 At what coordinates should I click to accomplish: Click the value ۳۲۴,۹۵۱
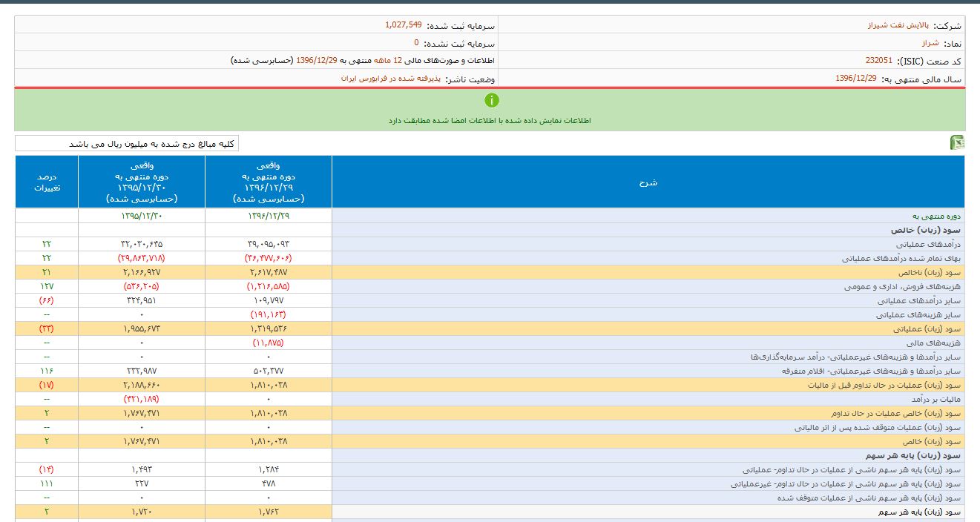pos(142,300)
